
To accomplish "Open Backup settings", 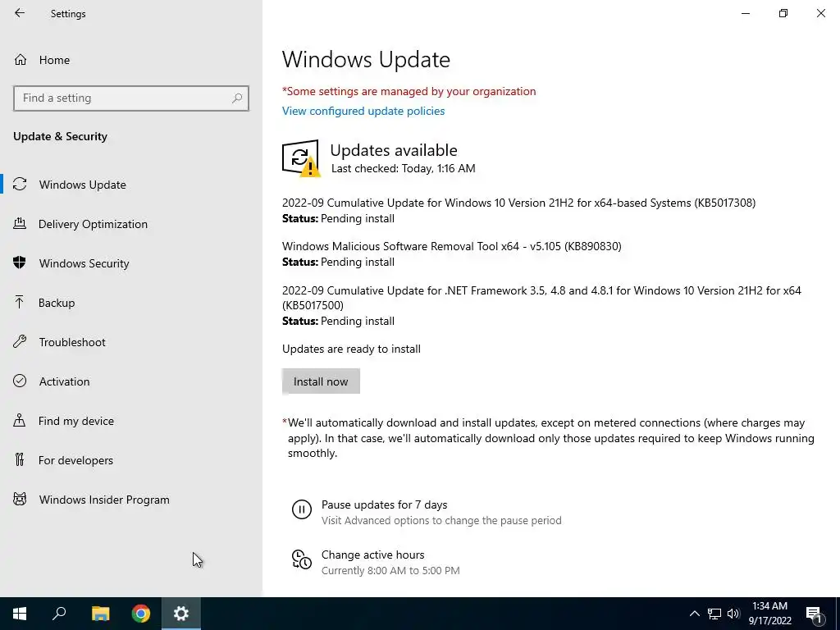I will pos(131,303).
